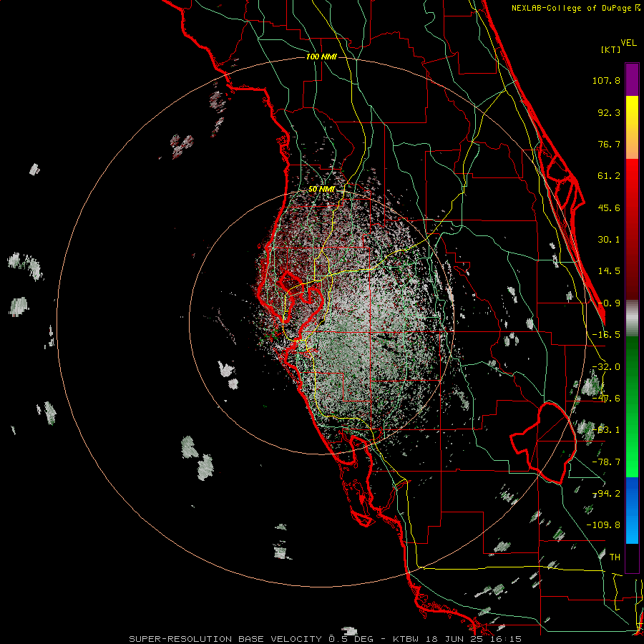
Task: Pick the purple segment of the velocity color bar
Action: [x=632, y=79]
